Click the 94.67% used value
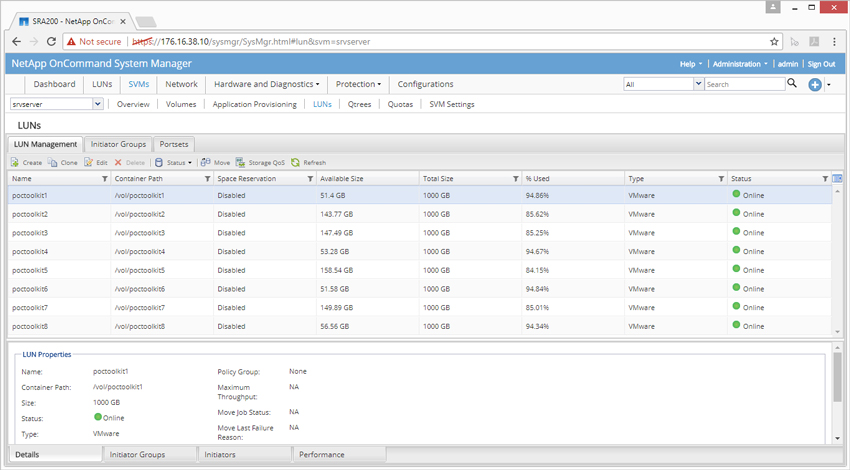 (537, 252)
